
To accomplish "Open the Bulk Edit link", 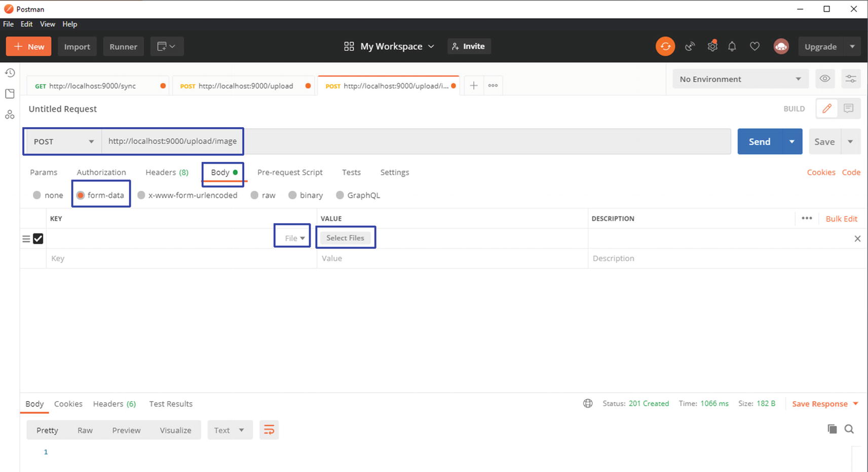I will coord(841,219).
